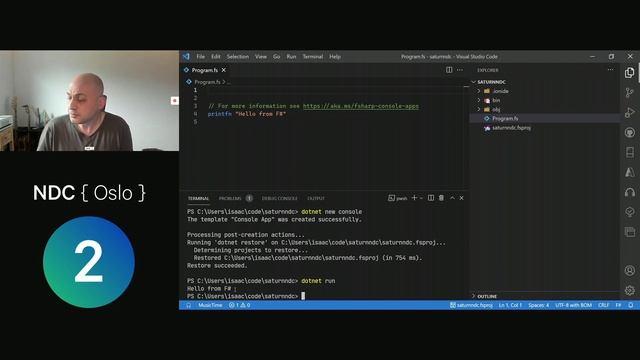Switch to the TERMINAL panel tab

click(198, 198)
